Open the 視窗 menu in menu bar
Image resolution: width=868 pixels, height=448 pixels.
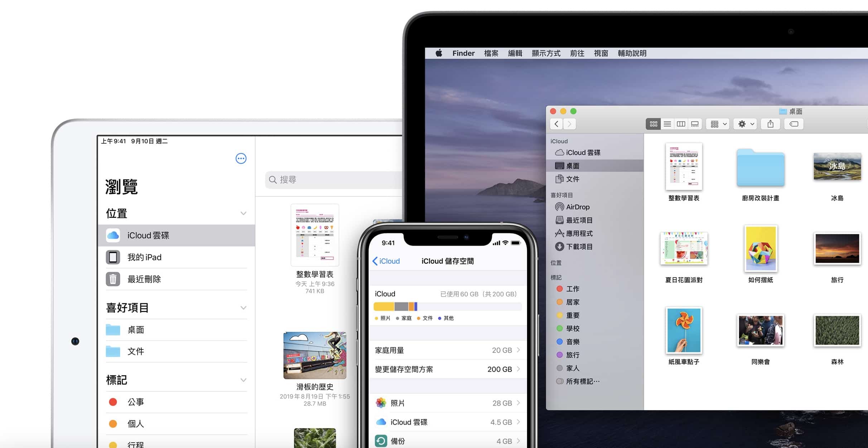click(x=601, y=53)
